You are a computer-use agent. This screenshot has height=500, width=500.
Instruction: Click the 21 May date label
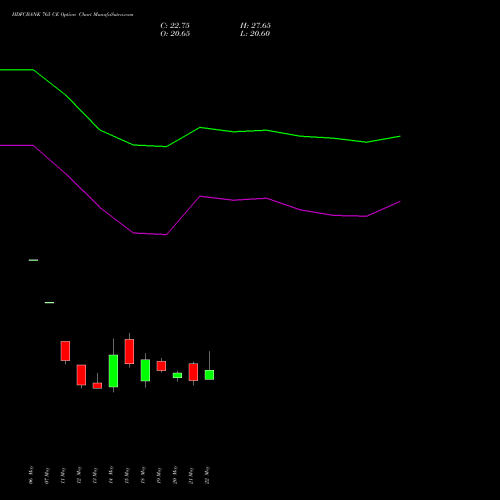click(x=191, y=475)
